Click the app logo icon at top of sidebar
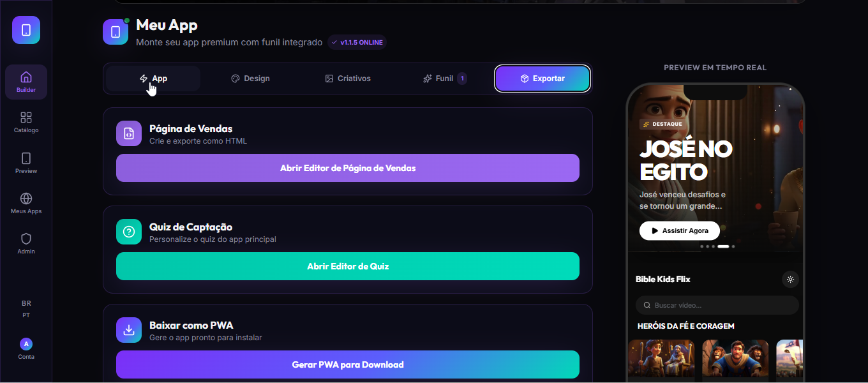This screenshot has height=383, width=868. (x=26, y=30)
